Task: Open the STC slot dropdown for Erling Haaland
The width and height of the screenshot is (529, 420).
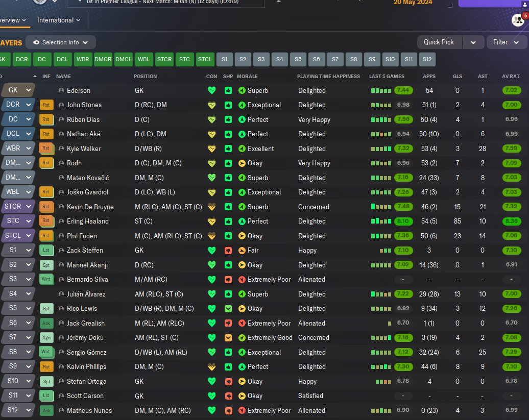Action: pos(17,221)
